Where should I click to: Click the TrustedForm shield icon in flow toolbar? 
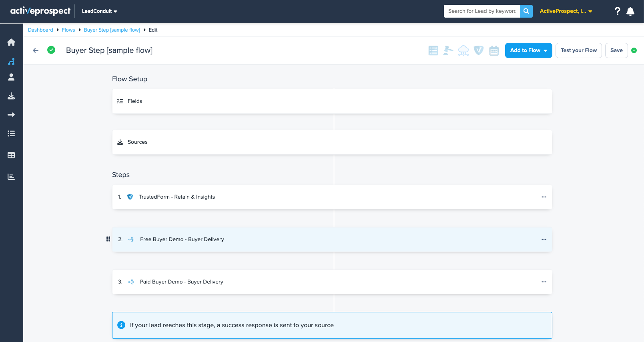tap(479, 50)
